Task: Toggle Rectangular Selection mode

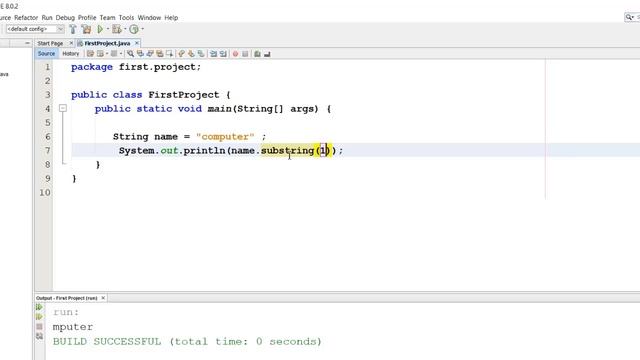Action: [169, 54]
